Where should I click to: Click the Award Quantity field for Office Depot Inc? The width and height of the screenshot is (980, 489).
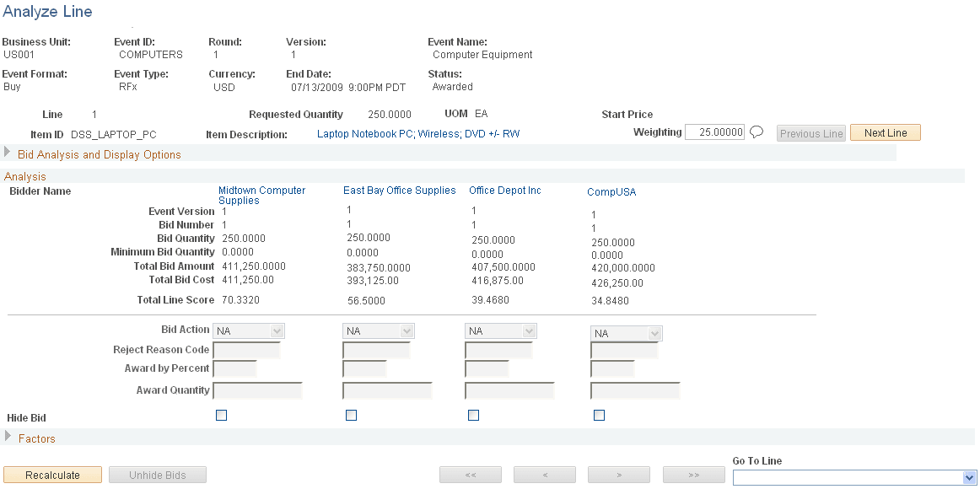pos(510,390)
